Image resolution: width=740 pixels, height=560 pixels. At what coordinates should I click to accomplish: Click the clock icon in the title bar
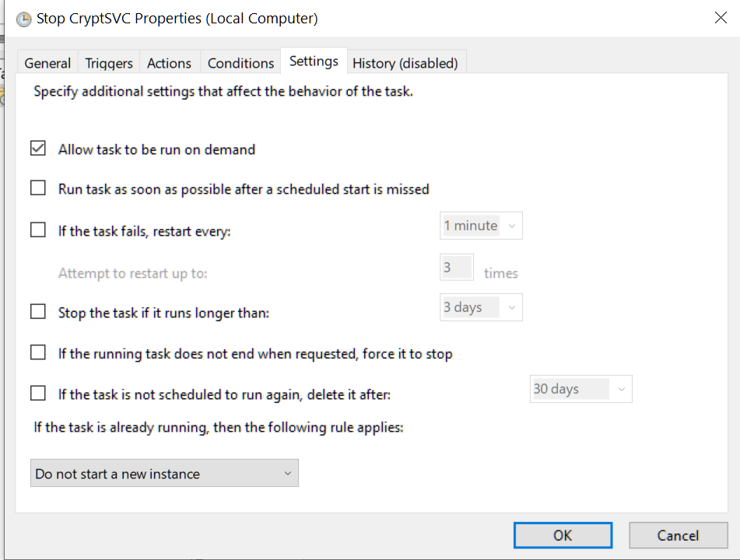23,19
